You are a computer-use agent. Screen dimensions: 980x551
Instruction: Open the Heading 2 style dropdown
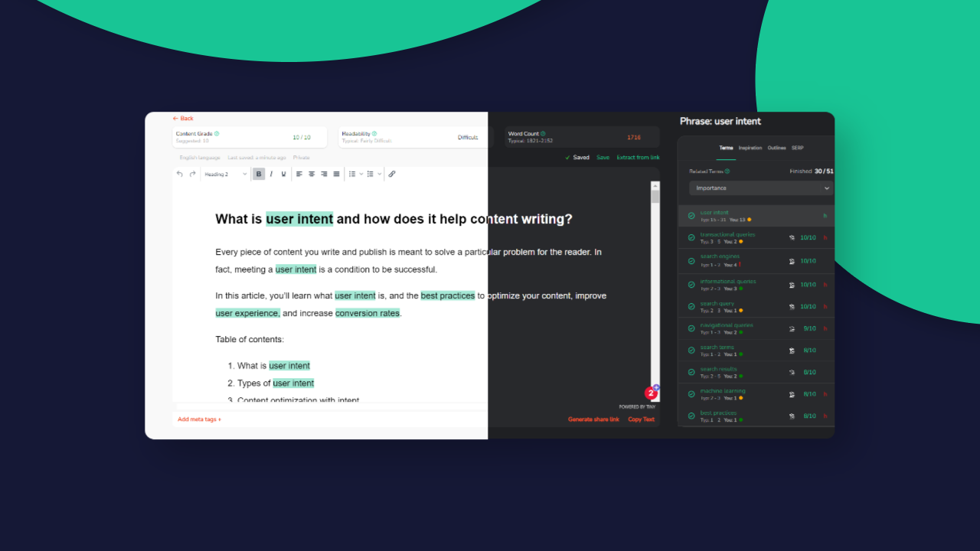coord(225,174)
